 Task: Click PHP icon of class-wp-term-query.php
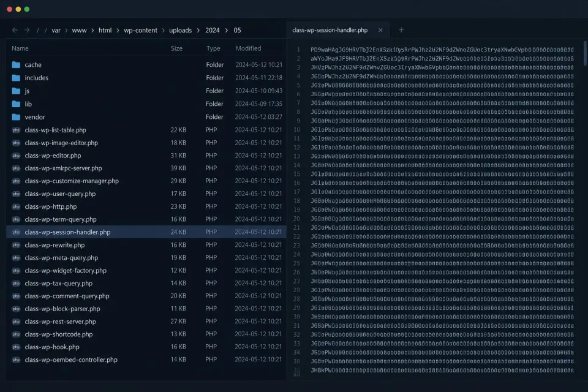click(16, 219)
